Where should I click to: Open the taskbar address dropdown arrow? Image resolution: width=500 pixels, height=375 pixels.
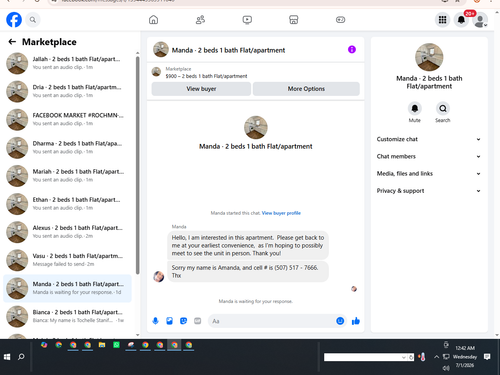pyautogui.click(x=404, y=357)
